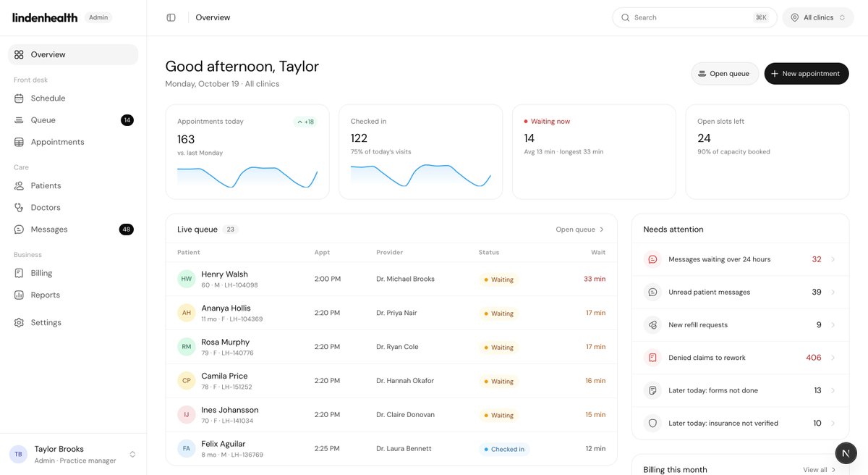The height and width of the screenshot is (475, 868).
Task: Open the Overview grid icon in sidebar
Action: pyautogui.click(x=19, y=54)
